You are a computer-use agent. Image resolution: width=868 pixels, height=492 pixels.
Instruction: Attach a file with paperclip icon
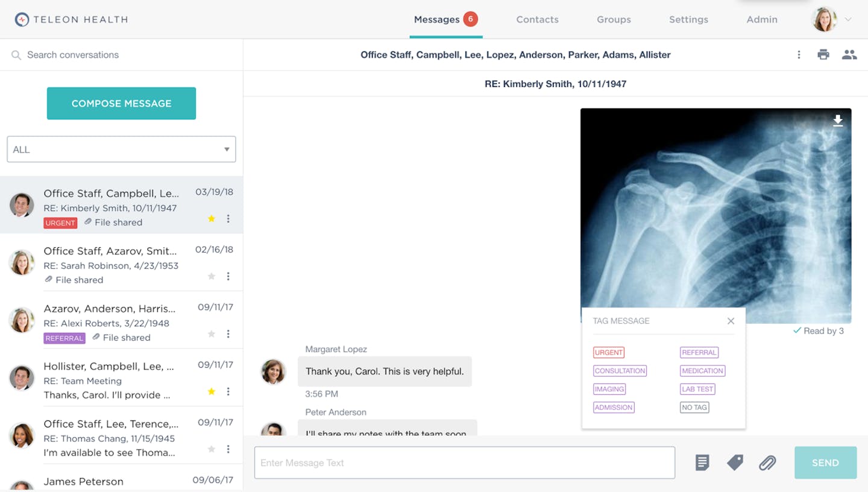coord(767,462)
